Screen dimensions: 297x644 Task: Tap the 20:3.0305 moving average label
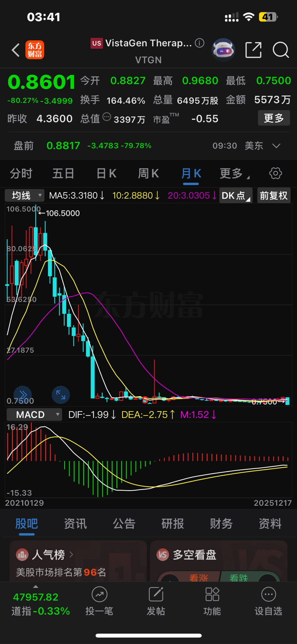click(192, 196)
